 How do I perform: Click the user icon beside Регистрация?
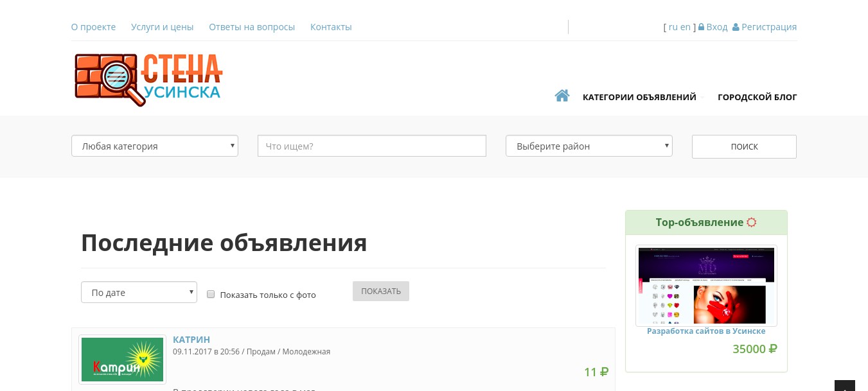(736, 27)
